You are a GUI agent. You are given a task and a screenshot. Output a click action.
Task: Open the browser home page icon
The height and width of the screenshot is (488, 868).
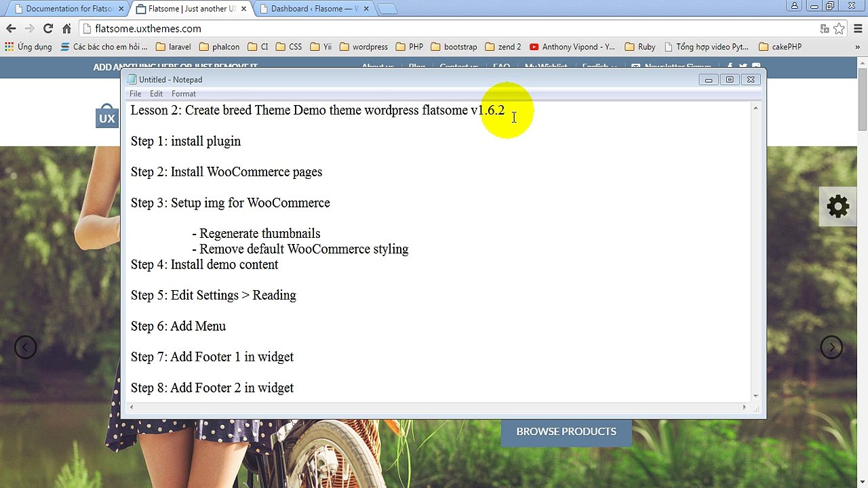coord(66,28)
